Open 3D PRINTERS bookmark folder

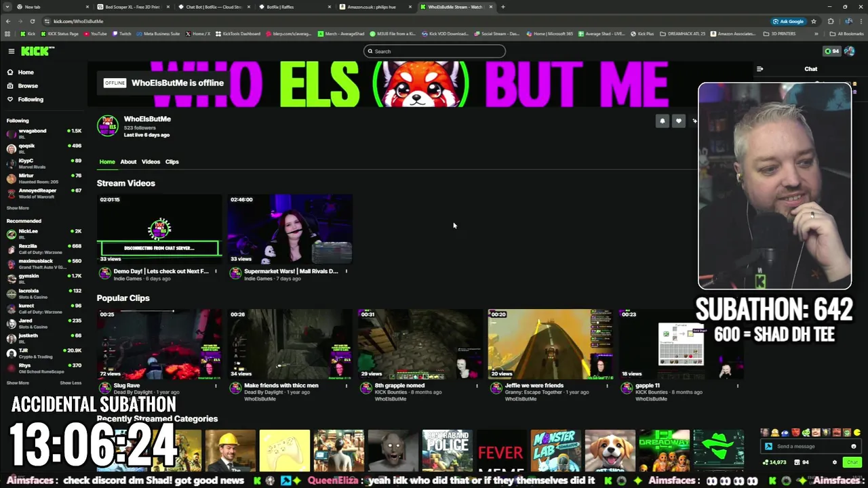pos(781,33)
